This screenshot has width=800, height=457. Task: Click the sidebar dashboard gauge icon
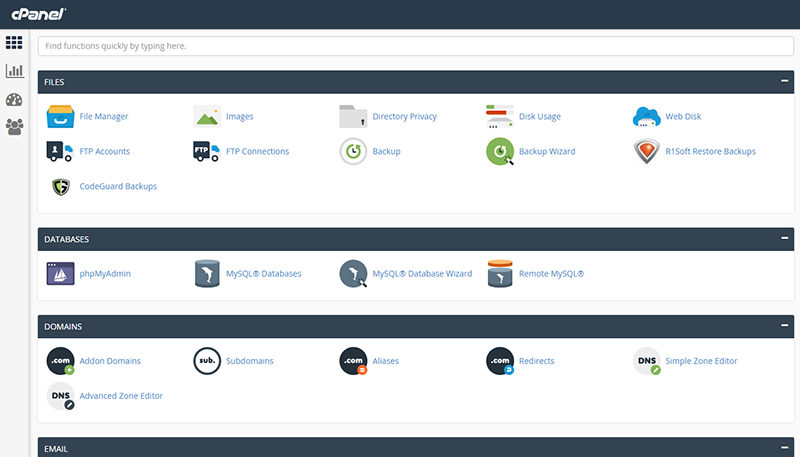(x=14, y=99)
